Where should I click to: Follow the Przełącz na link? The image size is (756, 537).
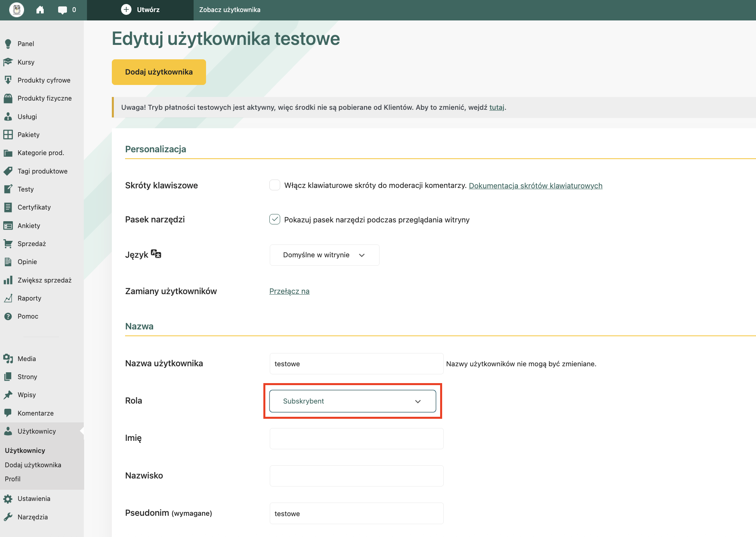tap(289, 291)
